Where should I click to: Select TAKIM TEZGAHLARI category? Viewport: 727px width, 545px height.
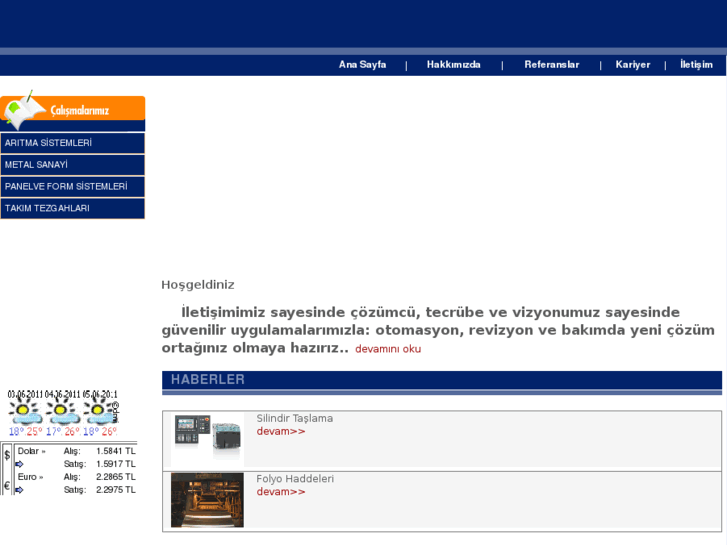(72, 208)
